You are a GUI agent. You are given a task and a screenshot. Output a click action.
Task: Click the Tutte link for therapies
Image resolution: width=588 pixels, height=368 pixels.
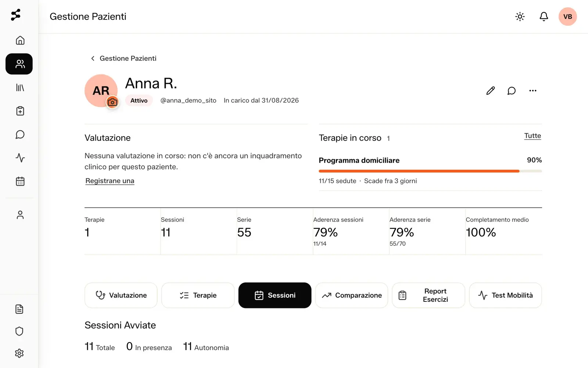533,136
